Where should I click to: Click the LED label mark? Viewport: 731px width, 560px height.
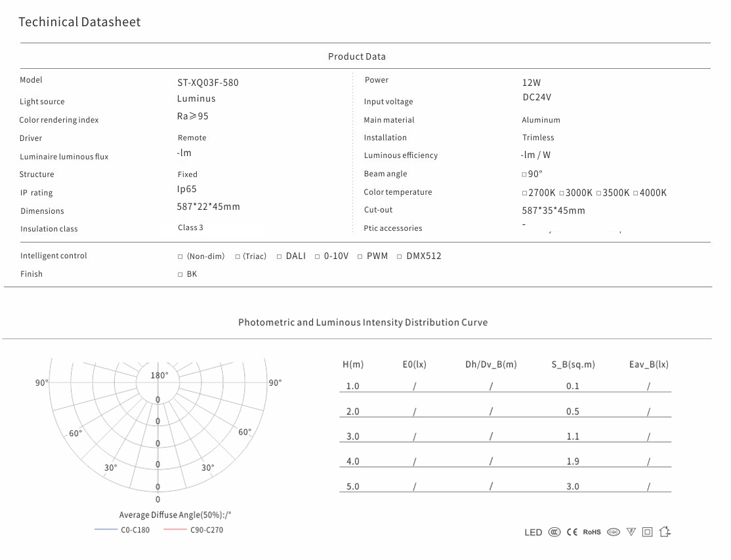click(533, 532)
